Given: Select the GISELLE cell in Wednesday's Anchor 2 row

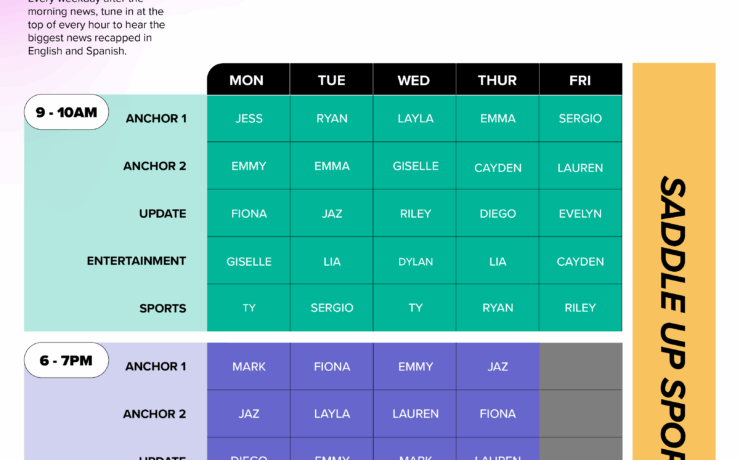Looking at the screenshot, I should click(x=415, y=166).
